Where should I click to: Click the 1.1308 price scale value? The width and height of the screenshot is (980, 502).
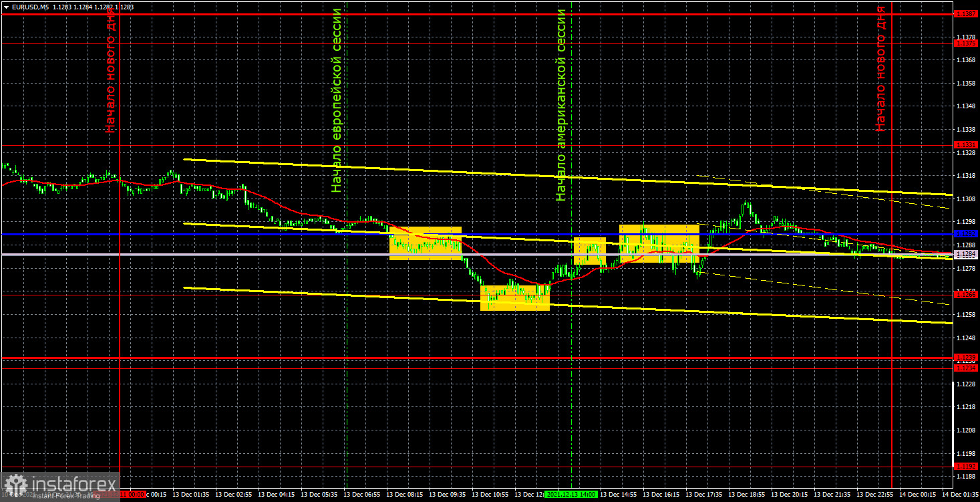966,199
